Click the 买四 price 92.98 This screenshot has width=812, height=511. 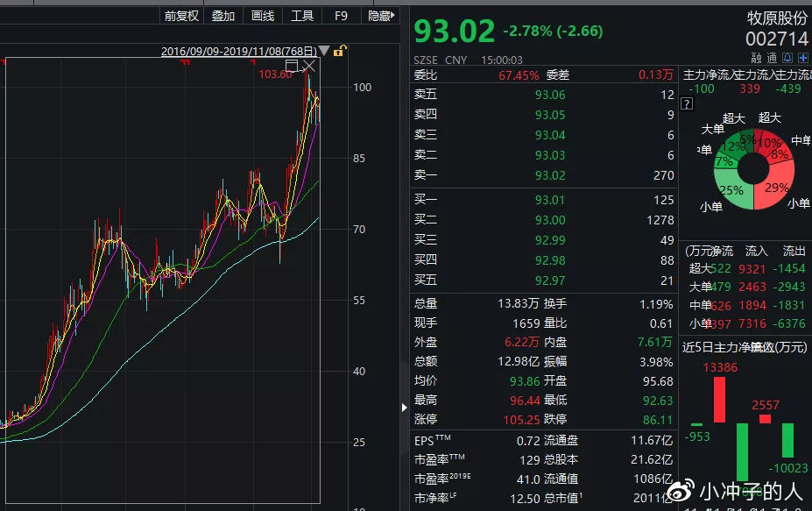[550, 260]
